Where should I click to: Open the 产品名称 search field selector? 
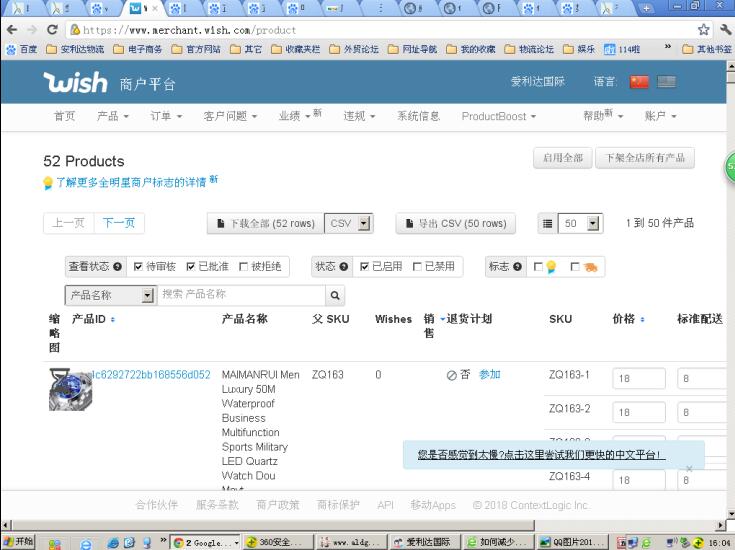coord(110,295)
